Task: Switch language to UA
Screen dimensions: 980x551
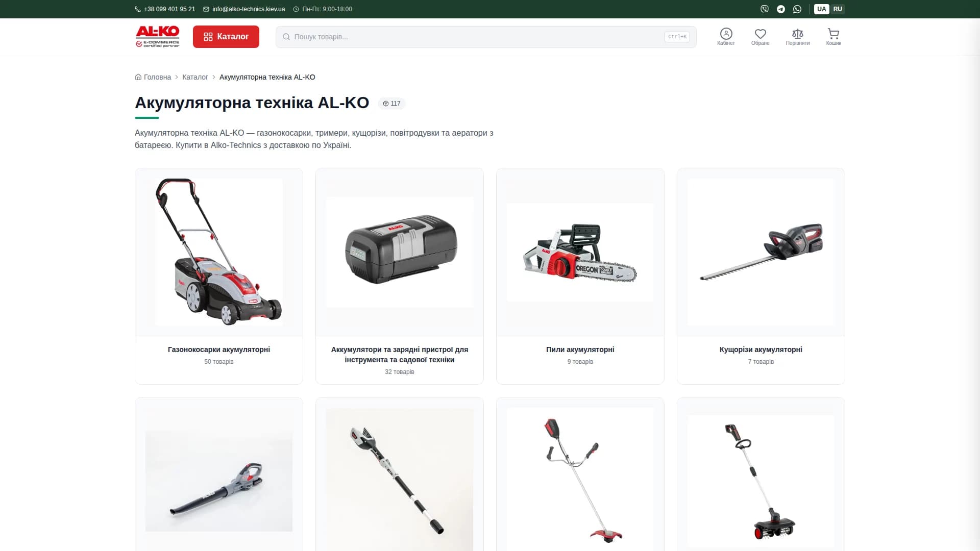Action: (821, 9)
